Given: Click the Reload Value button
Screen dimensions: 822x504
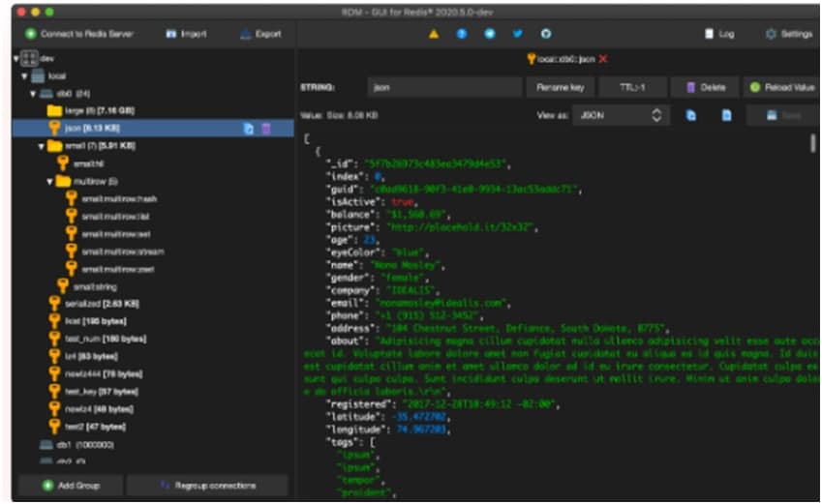Looking at the screenshot, I should click(781, 87).
